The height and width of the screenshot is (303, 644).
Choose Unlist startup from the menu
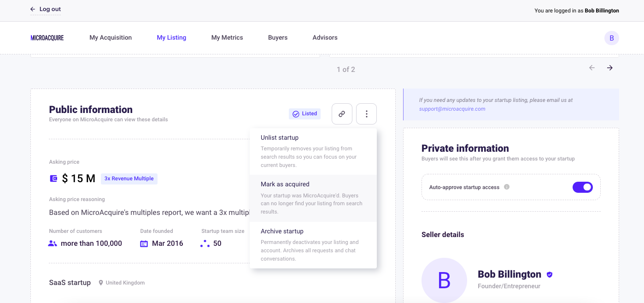click(313, 151)
